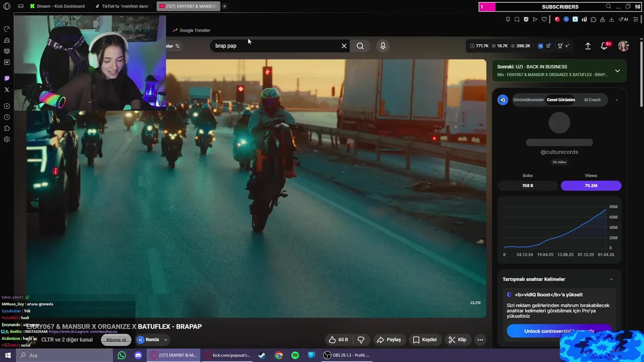Screen dimensions: 644x362
Task: Open Spotify from the taskbar
Action: pyautogui.click(x=295, y=355)
